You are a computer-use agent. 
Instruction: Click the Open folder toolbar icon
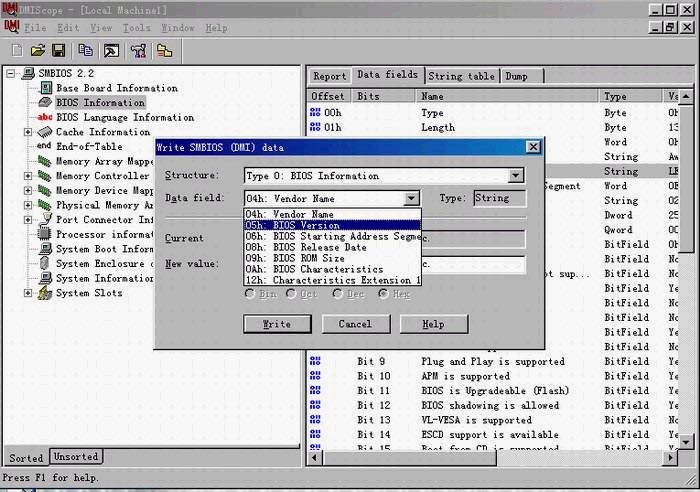click(38, 50)
